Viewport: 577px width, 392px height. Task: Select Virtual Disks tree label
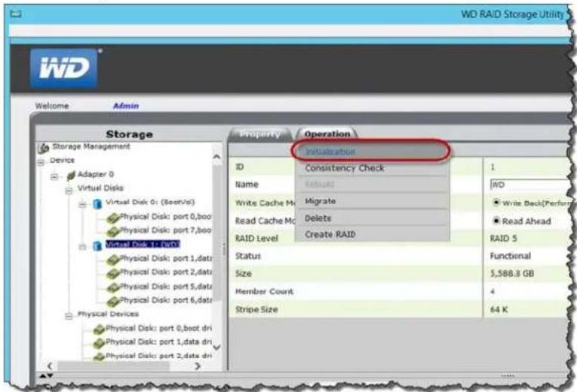pyautogui.click(x=100, y=188)
